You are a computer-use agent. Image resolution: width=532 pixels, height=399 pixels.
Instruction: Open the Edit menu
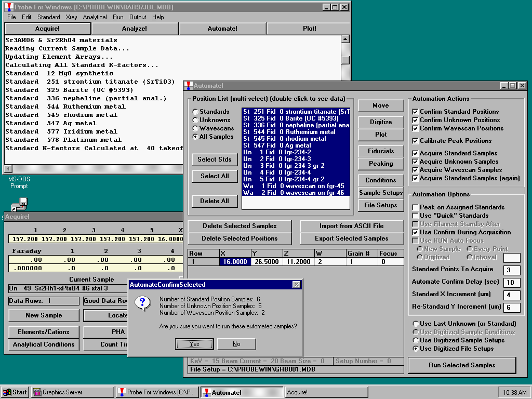coord(26,17)
